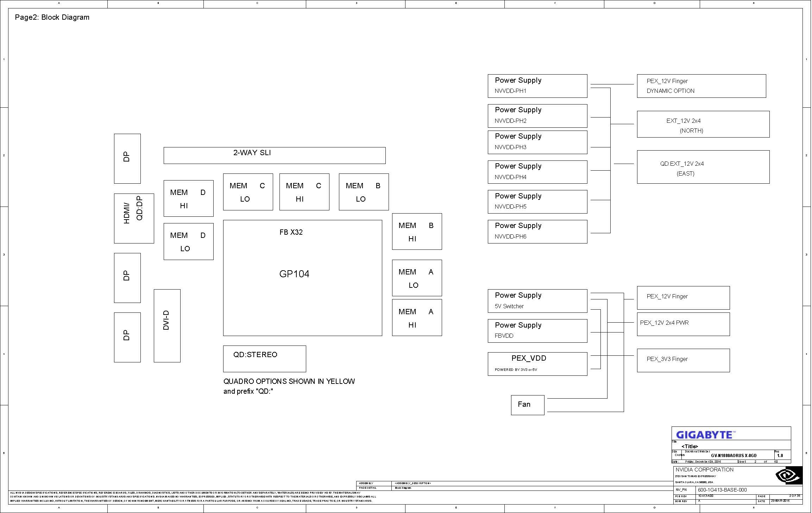Click date 'Friday, December 09, 2016'
The image size is (812, 513).
tap(703, 462)
